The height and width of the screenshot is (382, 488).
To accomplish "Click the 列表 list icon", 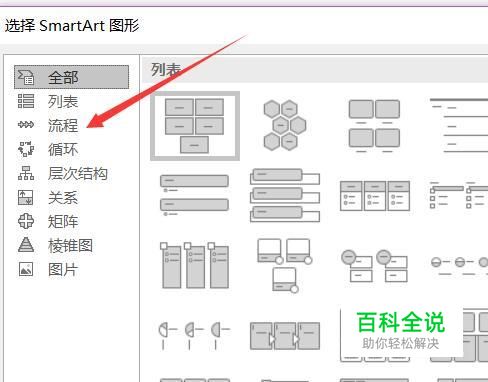I will tap(26, 101).
